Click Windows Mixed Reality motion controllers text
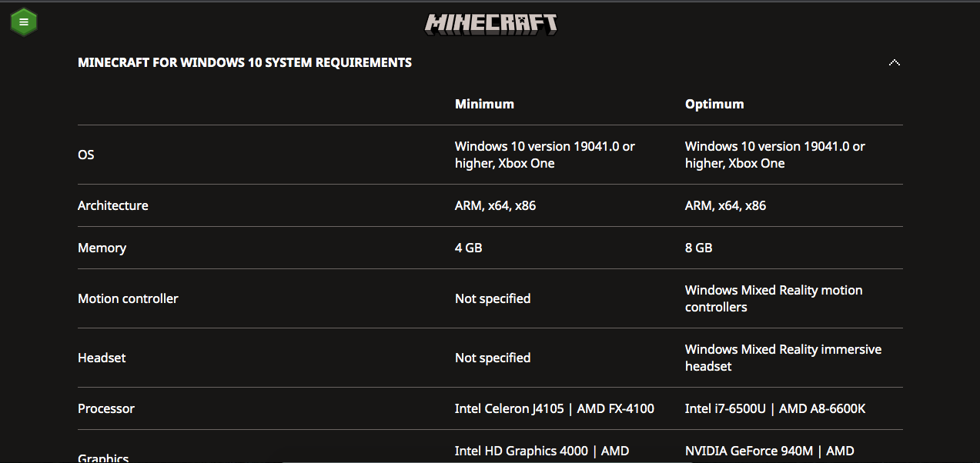The height and width of the screenshot is (463, 980). (x=774, y=298)
